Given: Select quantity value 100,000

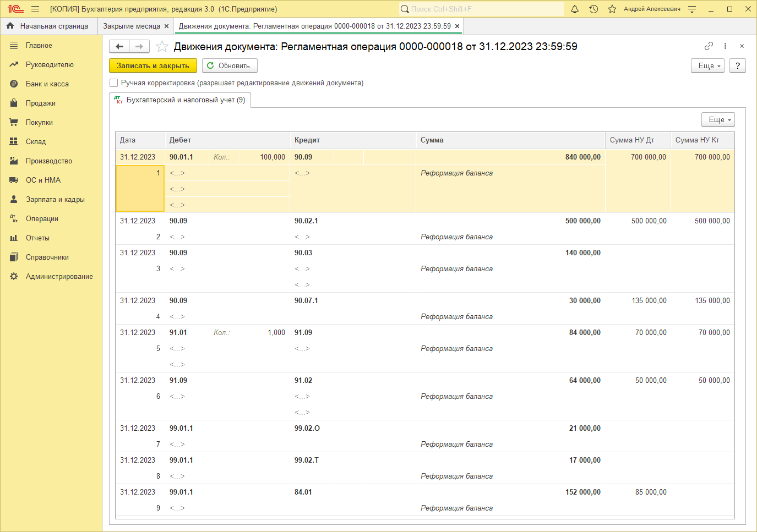Looking at the screenshot, I should (x=273, y=157).
